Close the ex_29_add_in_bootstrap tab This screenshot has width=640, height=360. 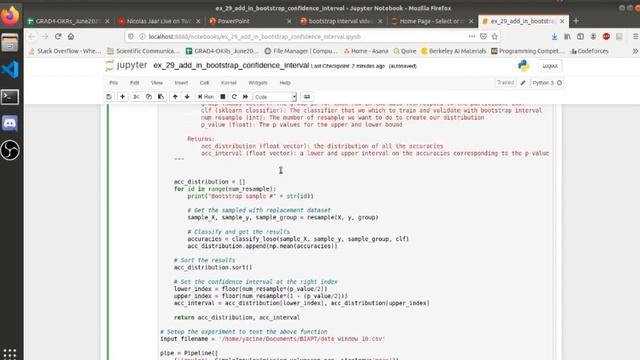562,21
